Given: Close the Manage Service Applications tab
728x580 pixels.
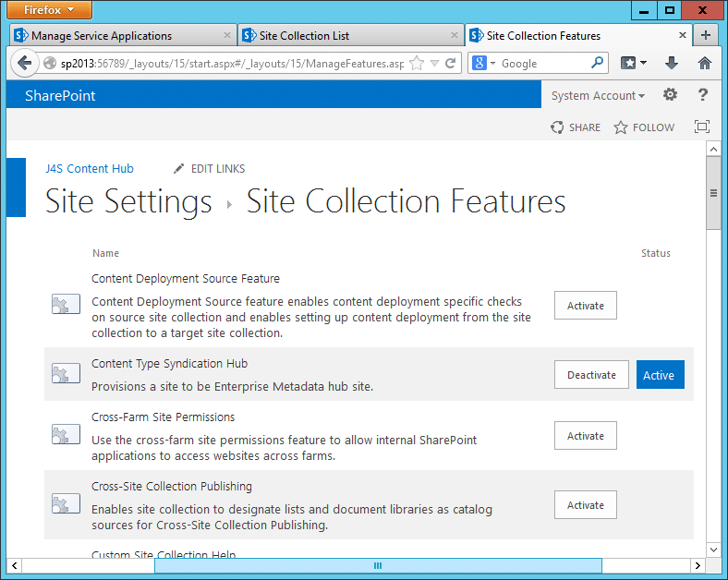Looking at the screenshot, I should point(227,35).
